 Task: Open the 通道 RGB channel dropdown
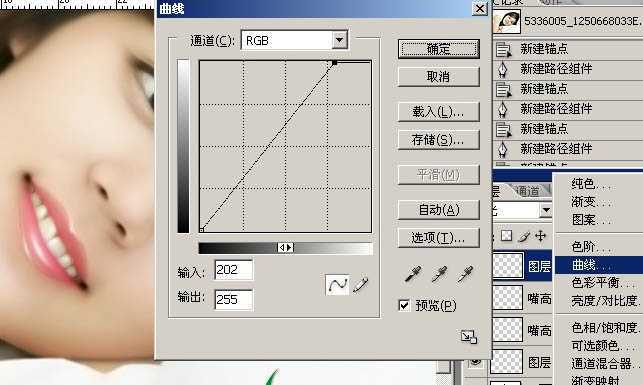click(339, 40)
